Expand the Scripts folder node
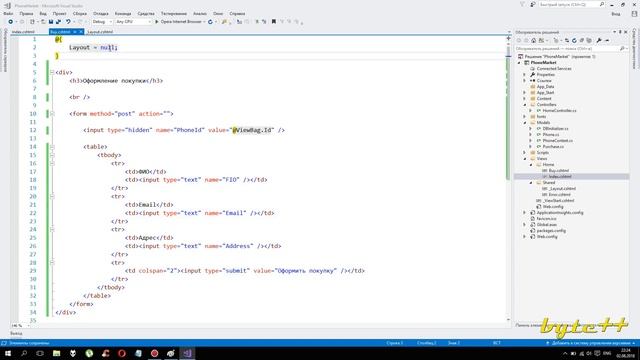This screenshot has width=640, height=360. 525,153
